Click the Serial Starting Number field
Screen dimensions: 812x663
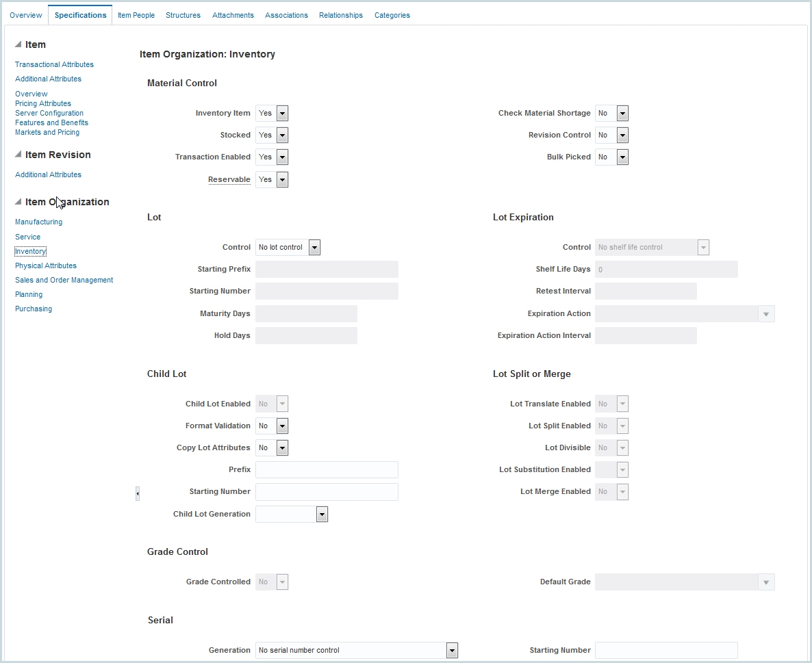point(665,651)
